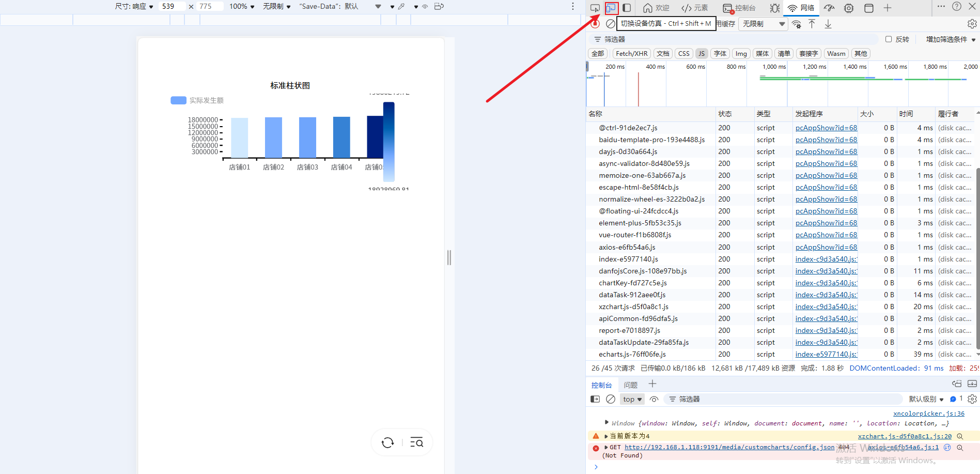Open the top context selector dropdown
980x474 pixels.
(632, 399)
